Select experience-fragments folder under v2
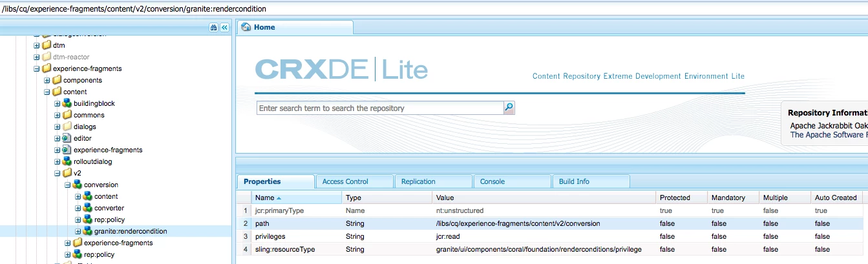Image resolution: width=868 pixels, height=264 pixels. click(x=118, y=243)
